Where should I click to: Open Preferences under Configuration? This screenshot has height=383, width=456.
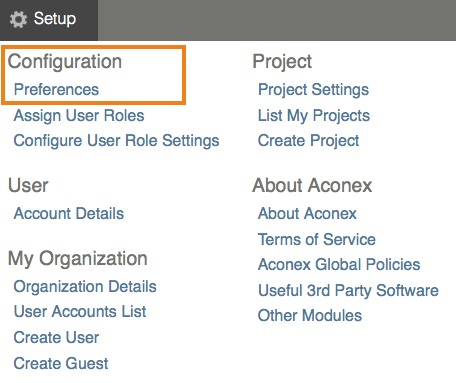[56, 89]
